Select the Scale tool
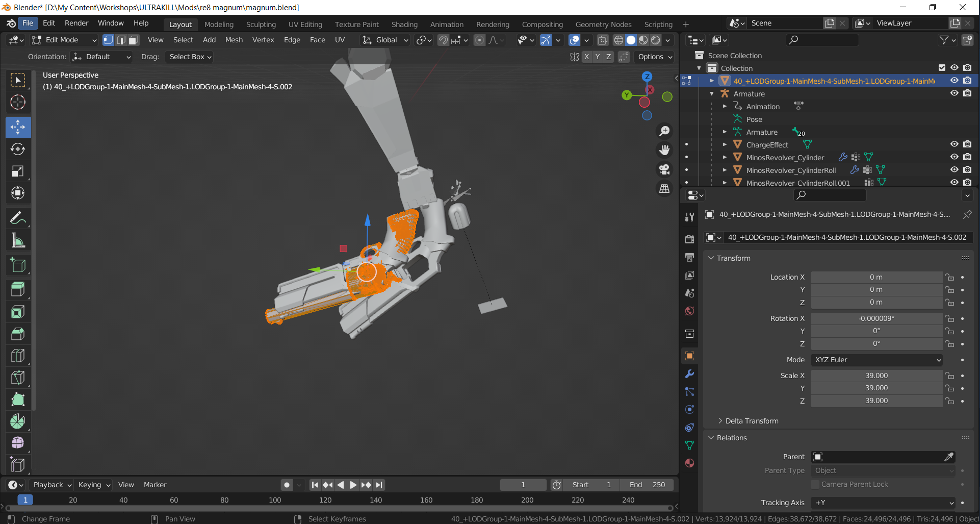 click(18, 171)
